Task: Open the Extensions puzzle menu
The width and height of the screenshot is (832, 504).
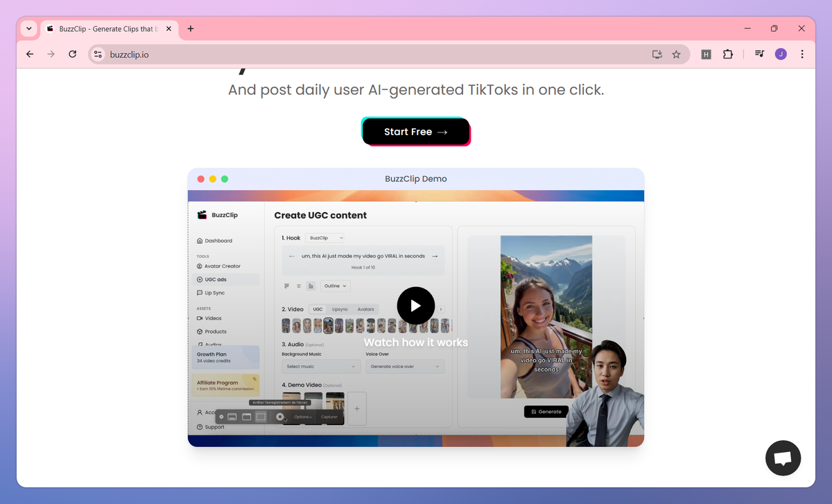Action: 727,54
